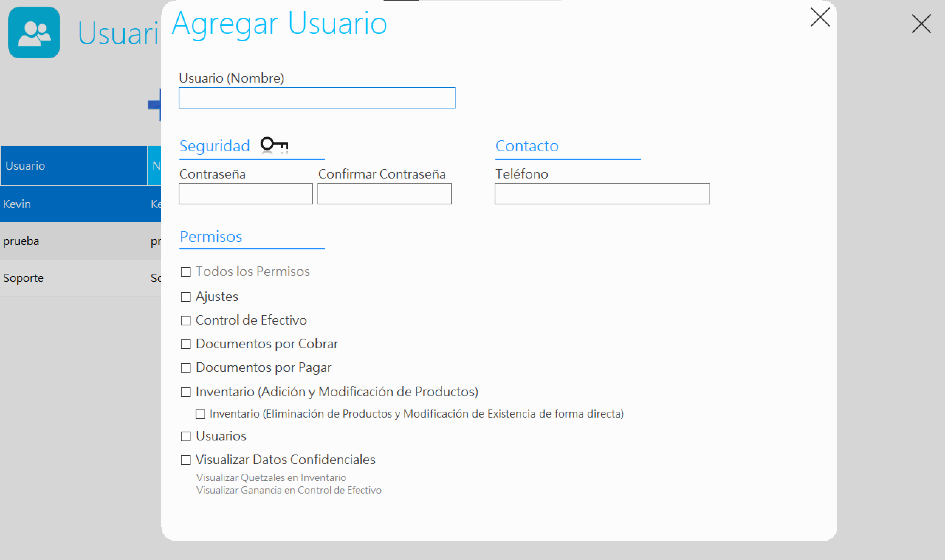Click the Usuario (Nombre) input field

316,98
